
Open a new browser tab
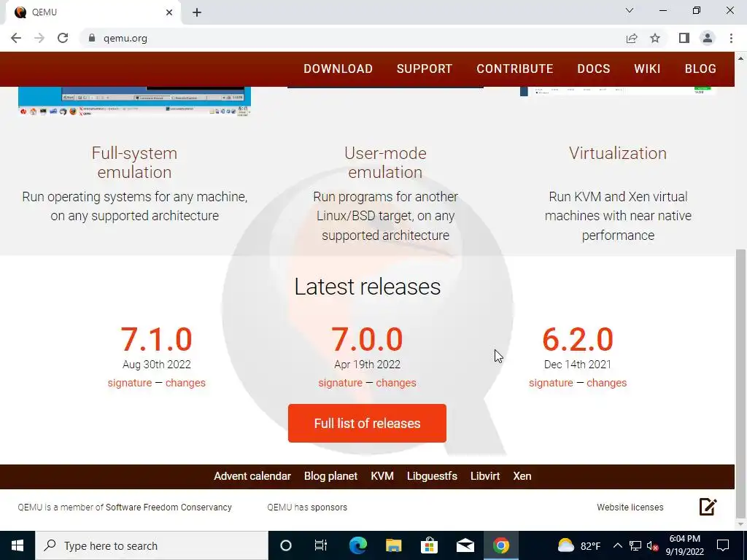[197, 12]
